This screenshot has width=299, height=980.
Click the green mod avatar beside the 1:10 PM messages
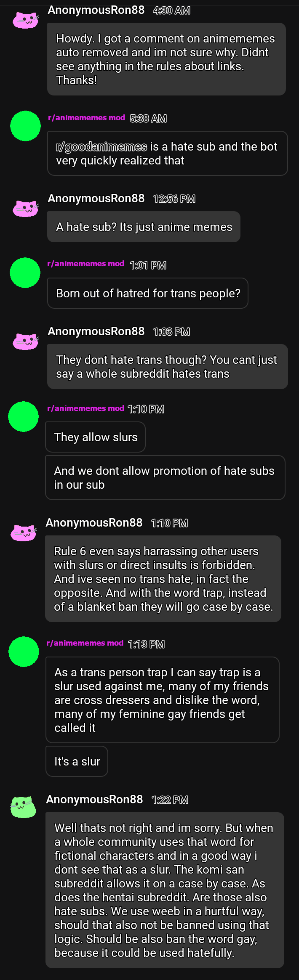[24, 416]
